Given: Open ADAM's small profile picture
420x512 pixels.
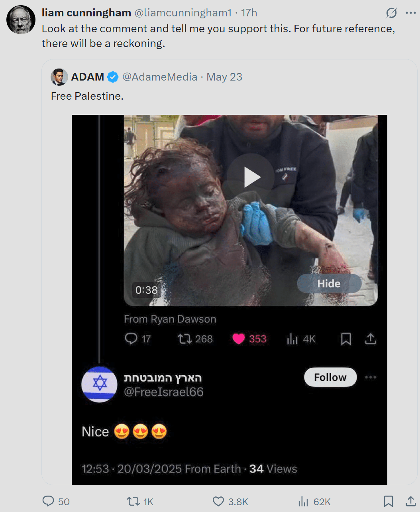Looking at the screenshot, I should point(59,77).
